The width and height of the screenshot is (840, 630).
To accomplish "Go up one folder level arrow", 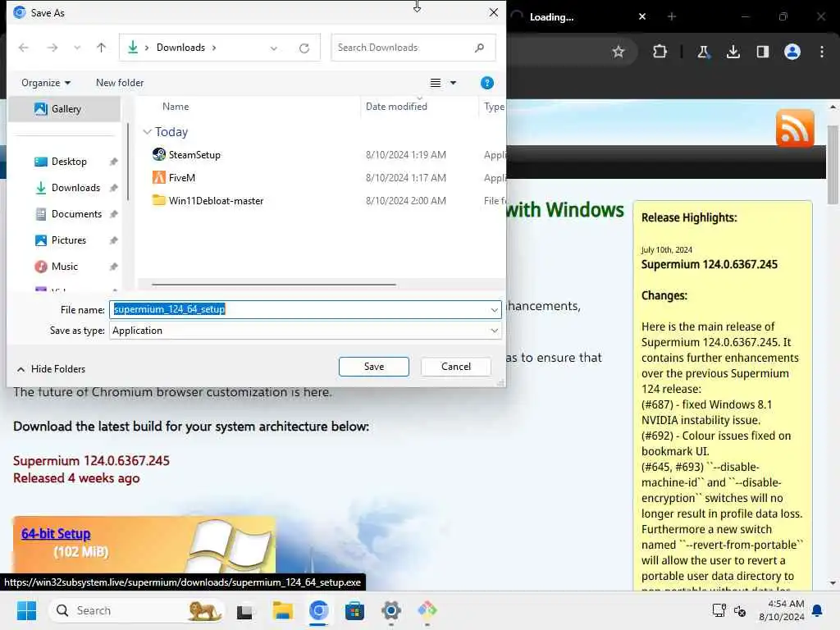I will pos(101,48).
